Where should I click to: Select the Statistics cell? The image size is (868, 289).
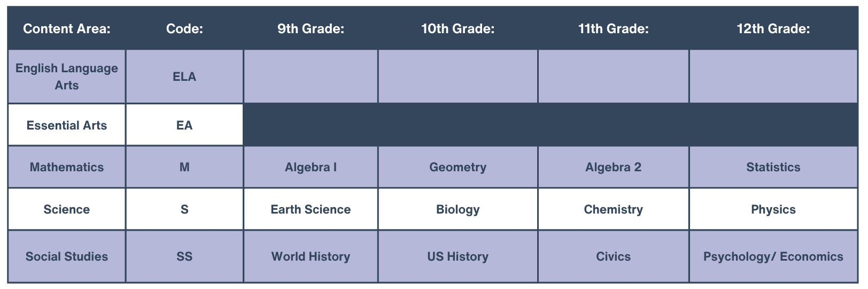(x=773, y=167)
